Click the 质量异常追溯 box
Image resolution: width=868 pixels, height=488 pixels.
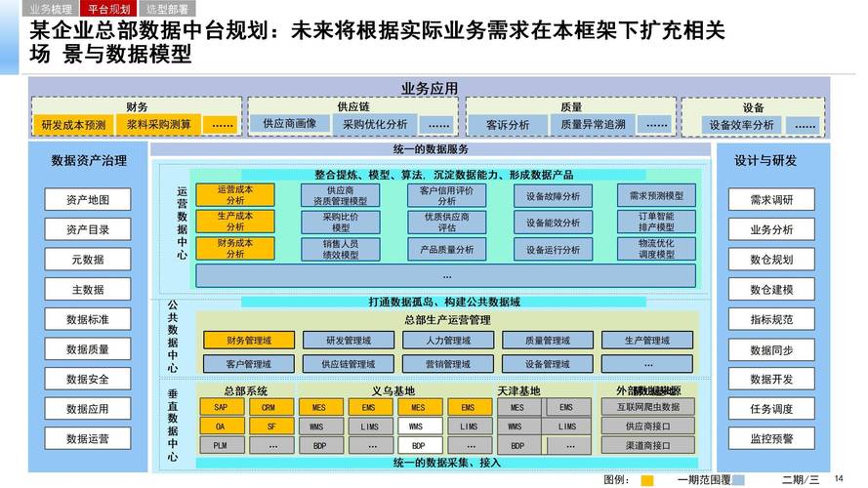(x=593, y=125)
